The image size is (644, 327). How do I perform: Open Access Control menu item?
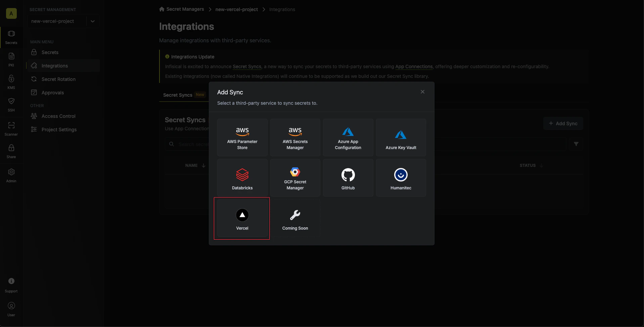63,116
